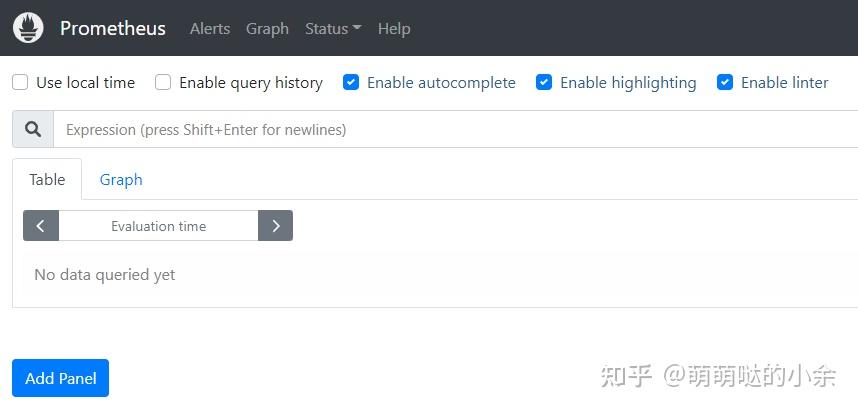Click the Prometheus flame logo icon
858x410 pixels.
click(x=28, y=28)
